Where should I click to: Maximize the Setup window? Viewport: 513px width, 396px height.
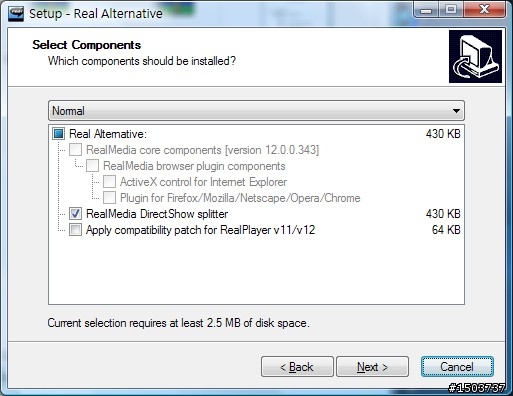(451, 10)
